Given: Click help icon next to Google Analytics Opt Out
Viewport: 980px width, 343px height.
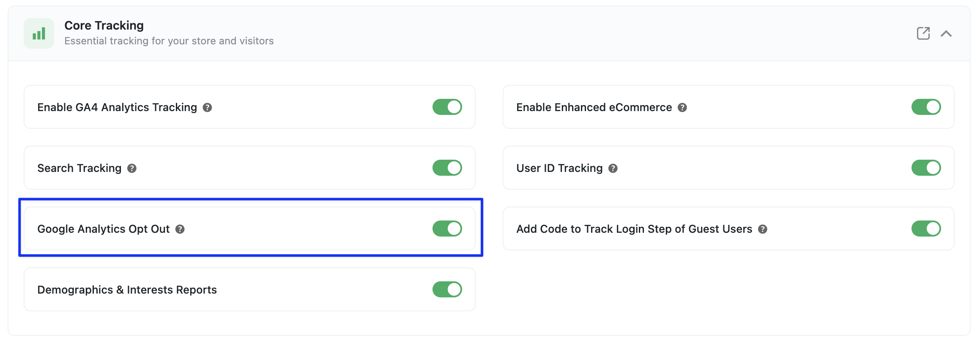Looking at the screenshot, I should click(180, 229).
